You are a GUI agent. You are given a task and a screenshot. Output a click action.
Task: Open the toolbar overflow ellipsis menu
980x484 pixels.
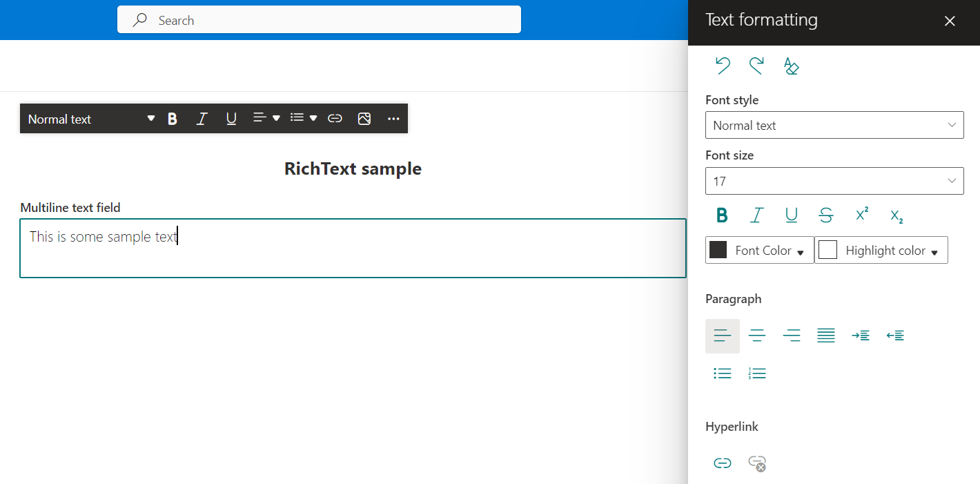393,118
